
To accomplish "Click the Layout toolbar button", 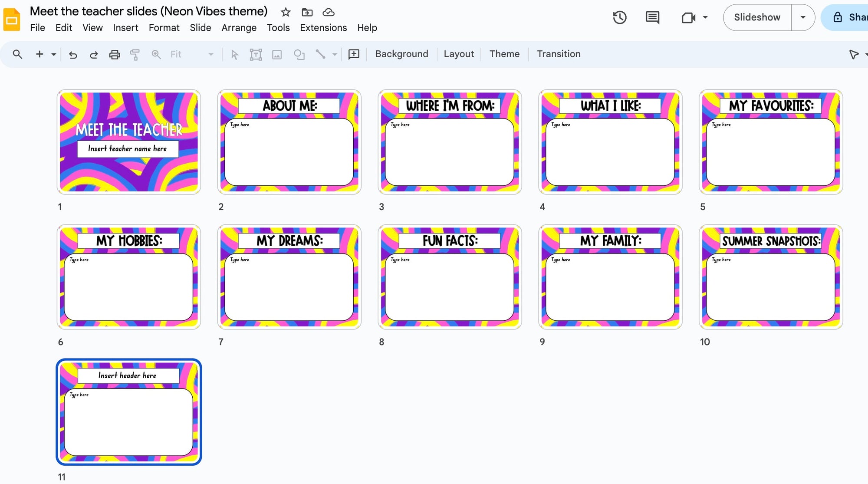I will pyautogui.click(x=459, y=54).
